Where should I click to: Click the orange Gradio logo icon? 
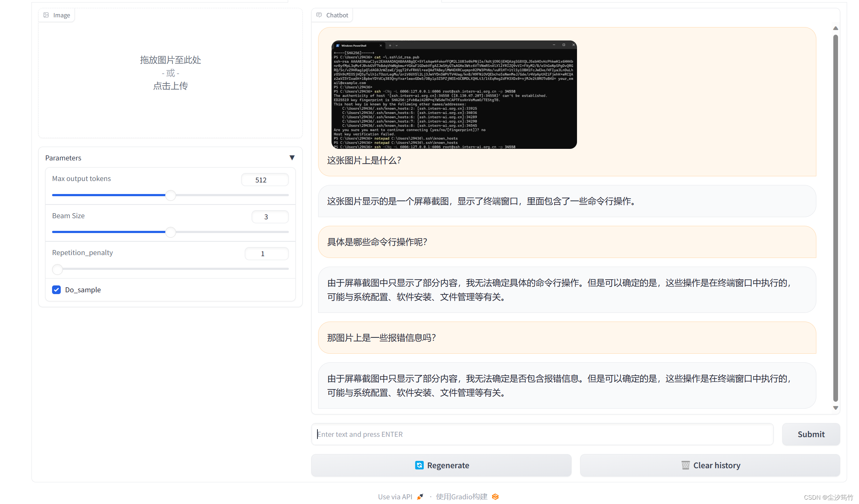pos(495,496)
